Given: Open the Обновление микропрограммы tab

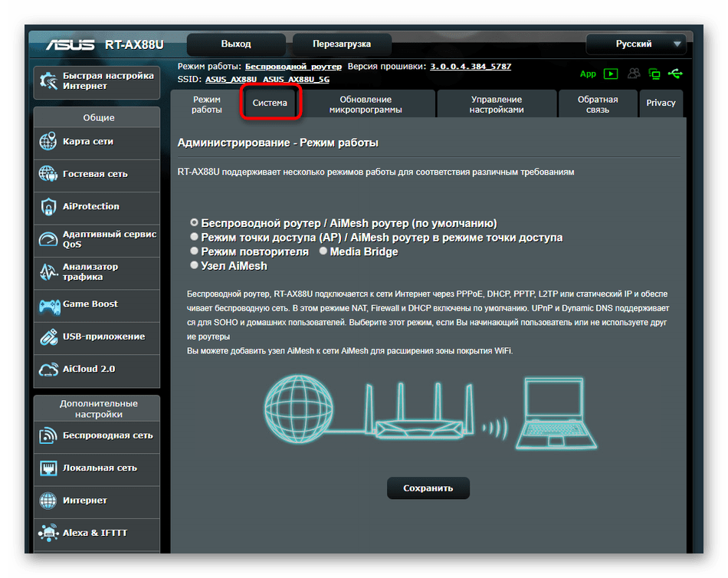Looking at the screenshot, I should click(x=366, y=104).
